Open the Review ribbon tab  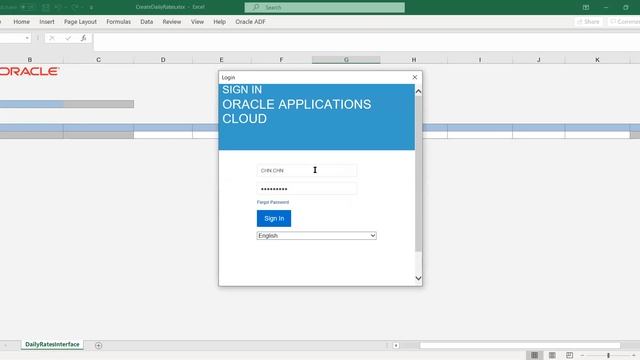[171, 22]
